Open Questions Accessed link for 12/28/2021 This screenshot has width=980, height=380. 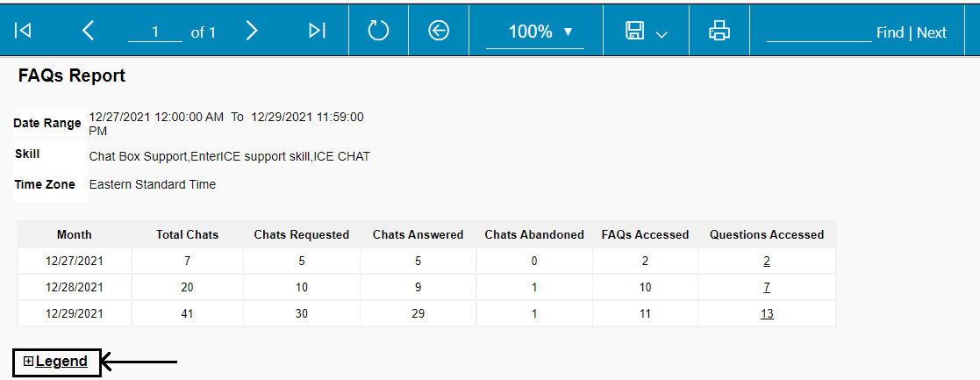coord(767,287)
